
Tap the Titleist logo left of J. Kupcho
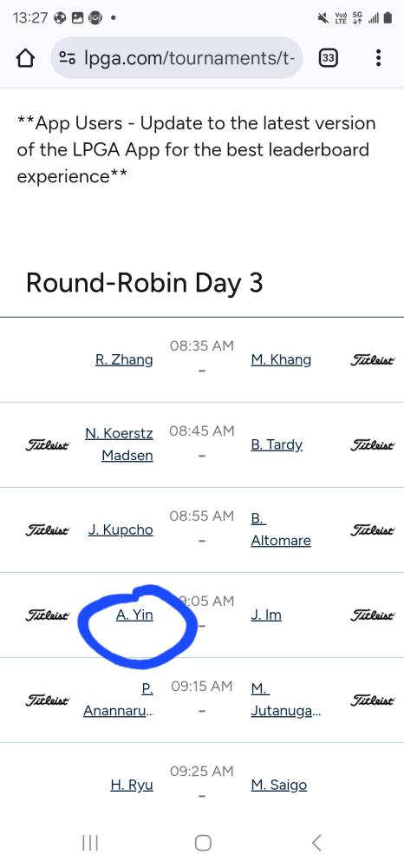pyautogui.click(x=48, y=530)
